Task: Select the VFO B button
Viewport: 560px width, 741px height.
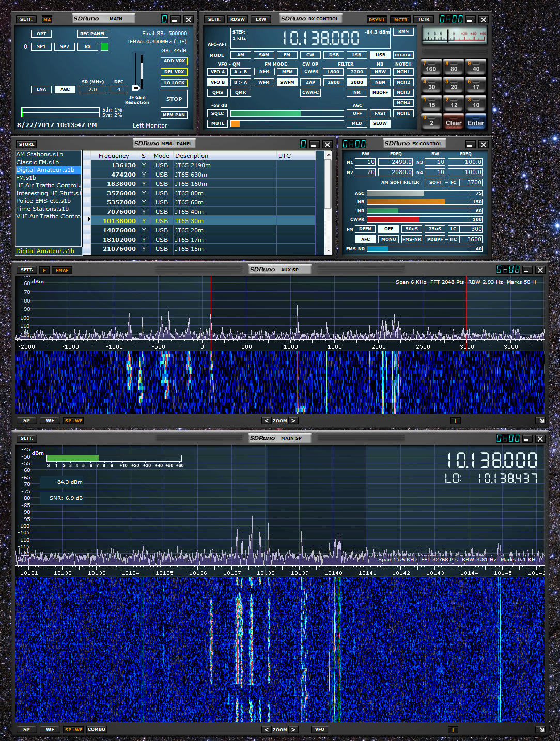Action: click(217, 82)
